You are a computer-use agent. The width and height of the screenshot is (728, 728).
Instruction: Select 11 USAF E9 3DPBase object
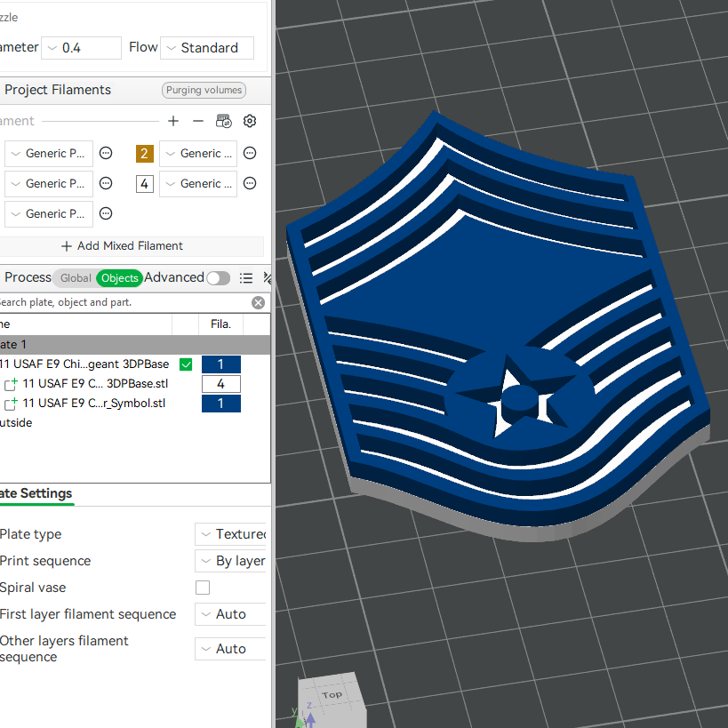pyautogui.click(x=84, y=364)
